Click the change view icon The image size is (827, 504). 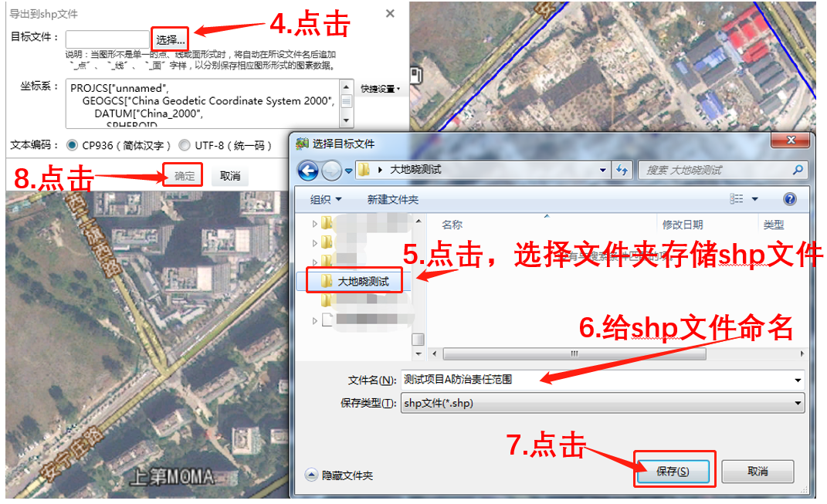coord(737,199)
